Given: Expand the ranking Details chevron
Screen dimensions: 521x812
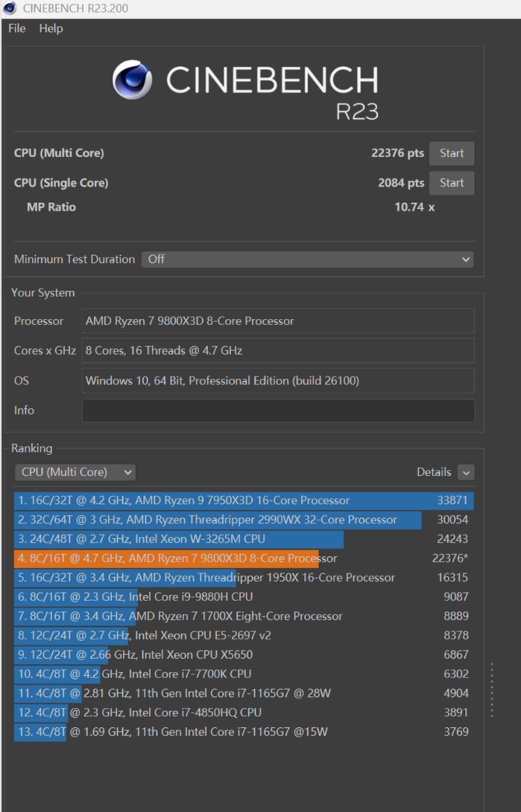Looking at the screenshot, I should (x=466, y=472).
